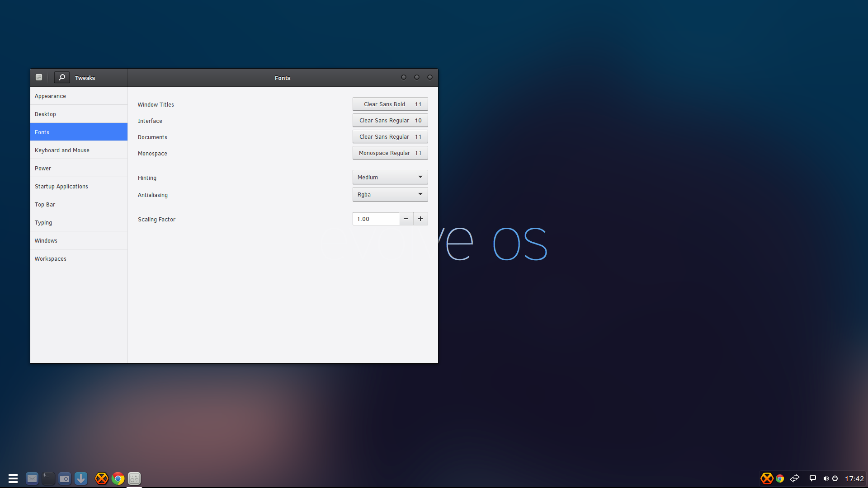The height and width of the screenshot is (488, 868).
Task: Click the Fonts title in header bar
Action: tap(283, 78)
